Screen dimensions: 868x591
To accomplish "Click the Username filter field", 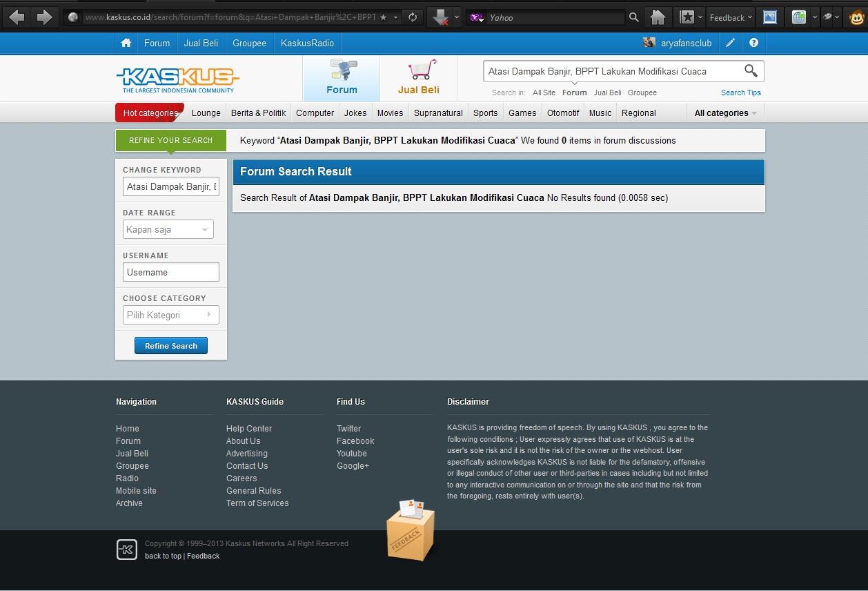I will pos(171,272).
